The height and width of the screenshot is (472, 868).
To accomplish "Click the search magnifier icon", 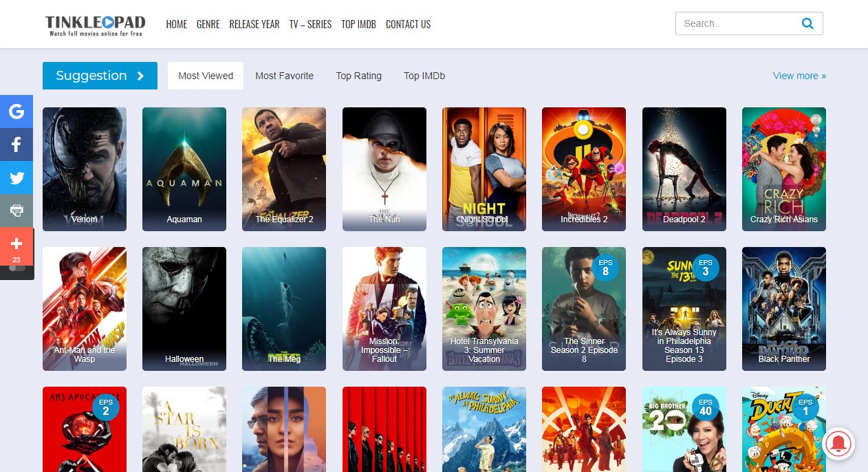I will (x=807, y=23).
